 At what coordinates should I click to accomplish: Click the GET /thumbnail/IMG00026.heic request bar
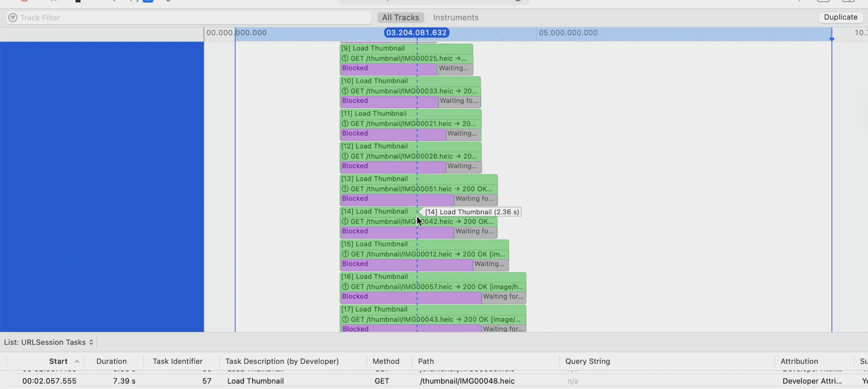tap(411, 157)
